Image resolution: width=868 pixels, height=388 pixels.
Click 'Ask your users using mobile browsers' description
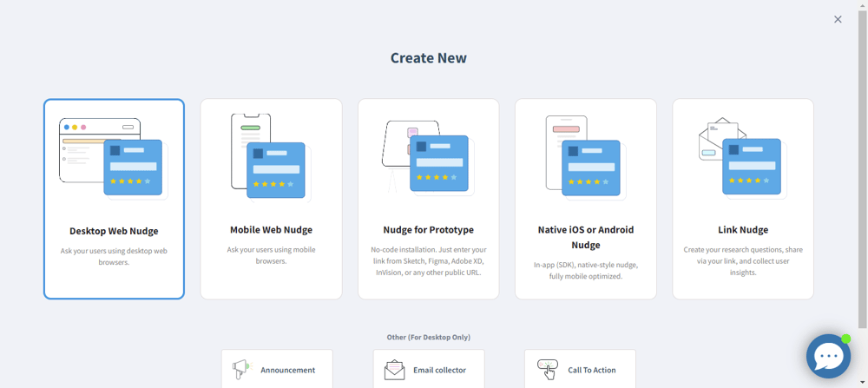pyautogui.click(x=271, y=255)
